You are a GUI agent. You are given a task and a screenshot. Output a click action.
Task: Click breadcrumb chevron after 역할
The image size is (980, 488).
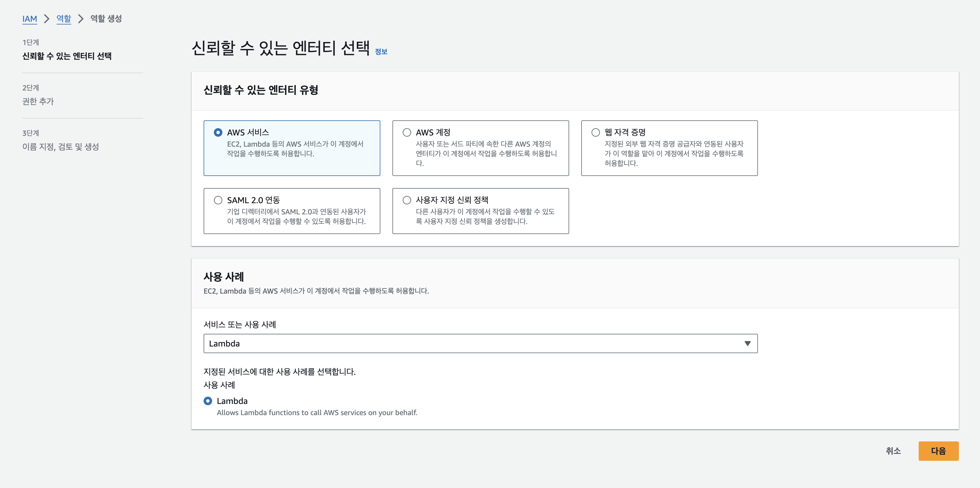[x=81, y=19]
